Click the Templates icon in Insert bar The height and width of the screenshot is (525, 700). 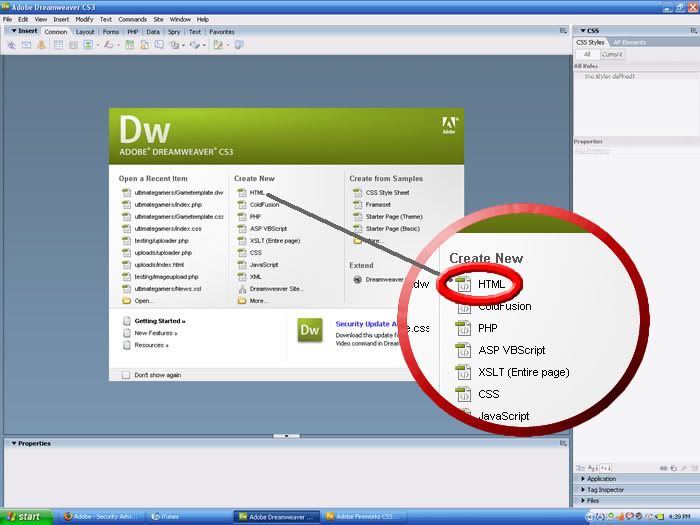click(x=218, y=45)
